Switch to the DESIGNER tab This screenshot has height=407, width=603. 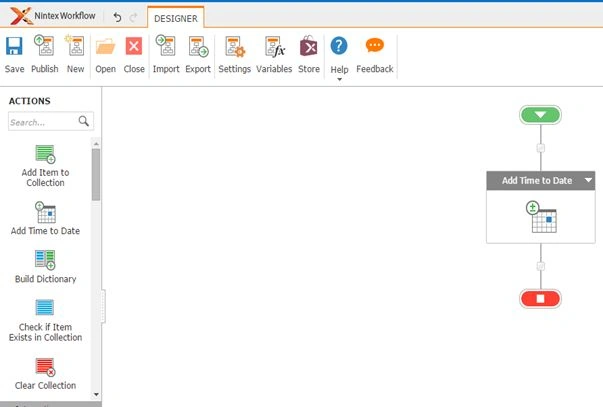[176, 18]
